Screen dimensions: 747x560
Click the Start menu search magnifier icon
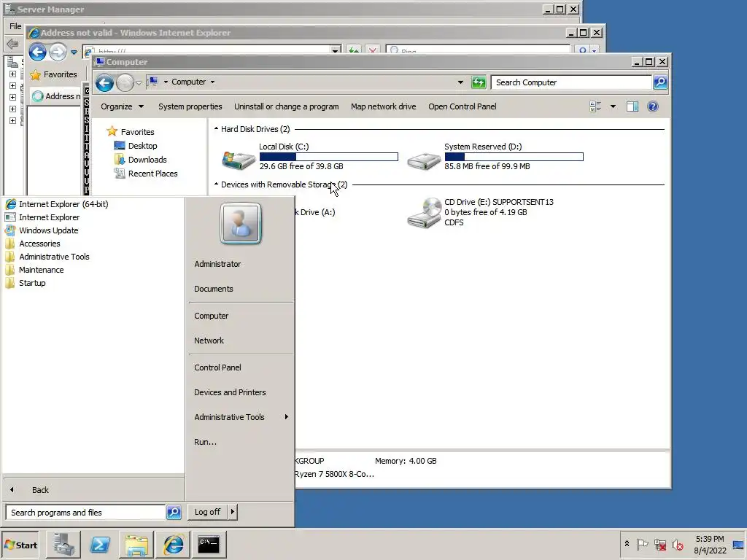(174, 513)
